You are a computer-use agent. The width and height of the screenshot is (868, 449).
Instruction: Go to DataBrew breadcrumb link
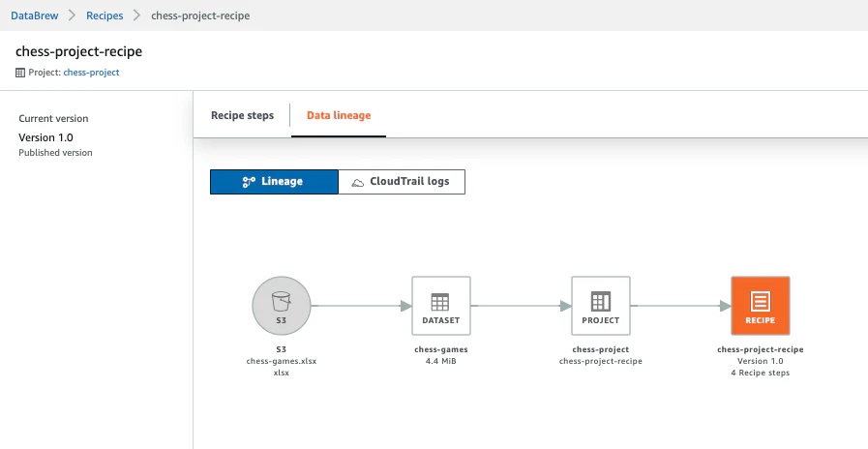[x=34, y=15]
